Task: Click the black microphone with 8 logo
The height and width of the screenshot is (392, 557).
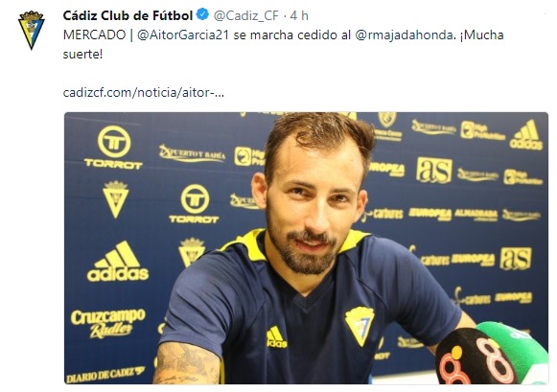Action: [x=475, y=357]
